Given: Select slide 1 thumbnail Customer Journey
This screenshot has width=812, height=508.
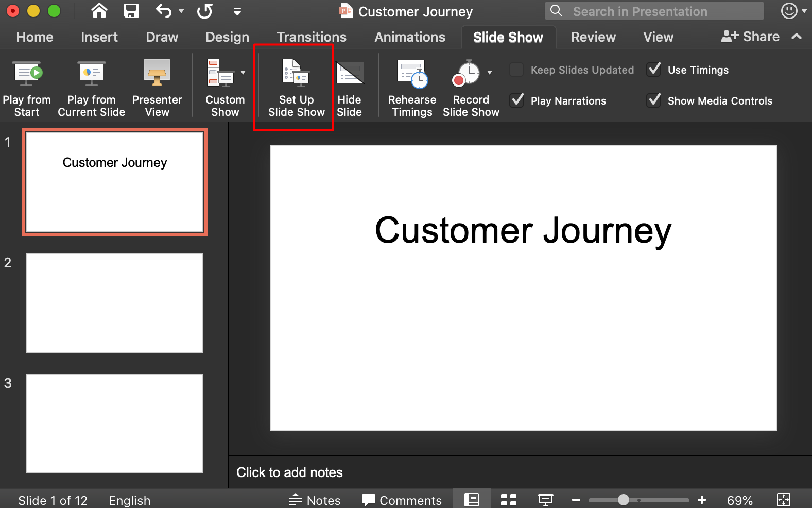Looking at the screenshot, I should (115, 182).
